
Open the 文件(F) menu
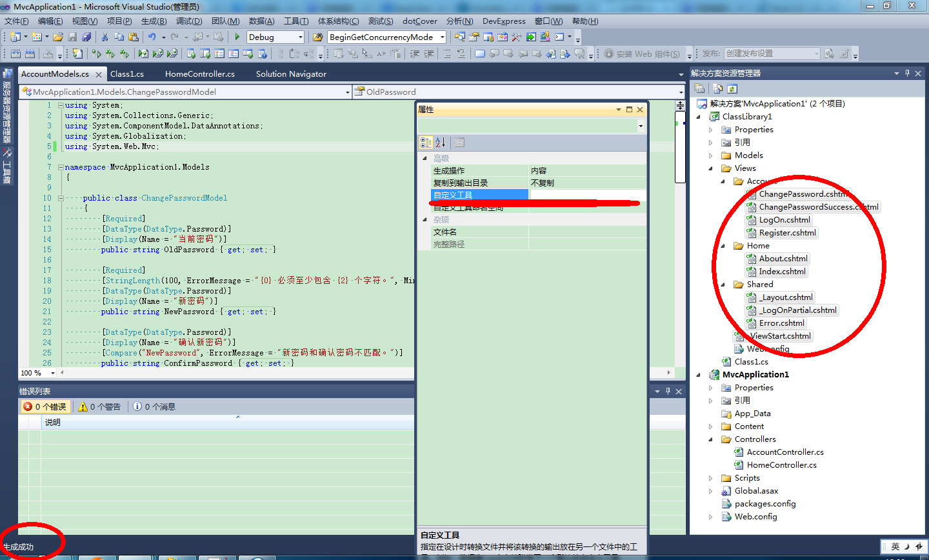16,21
